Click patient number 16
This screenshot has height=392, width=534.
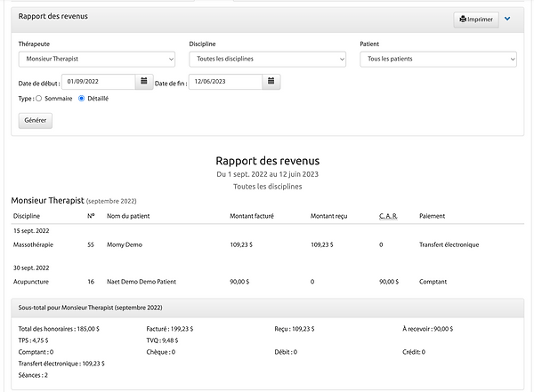click(x=91, y=282)
